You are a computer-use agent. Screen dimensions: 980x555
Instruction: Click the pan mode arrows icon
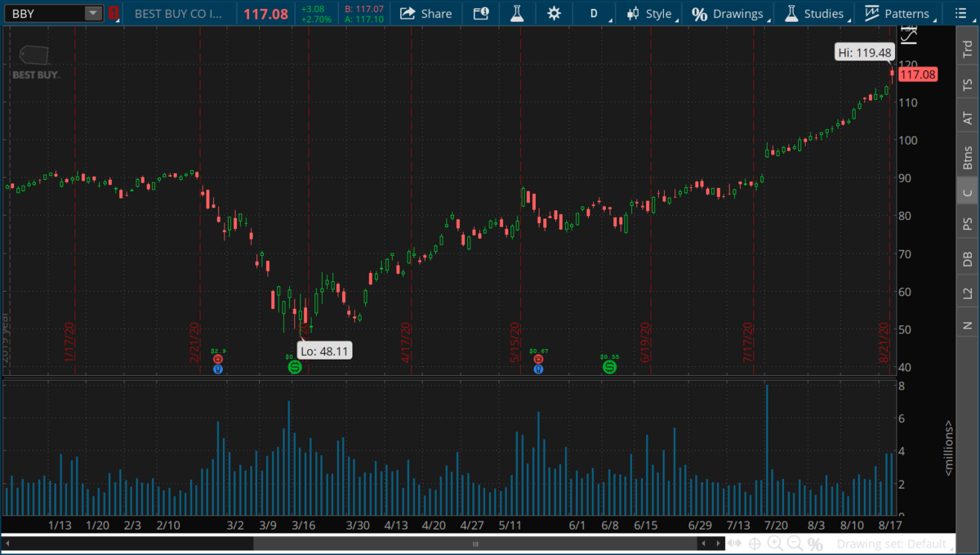tap(734, 544)
